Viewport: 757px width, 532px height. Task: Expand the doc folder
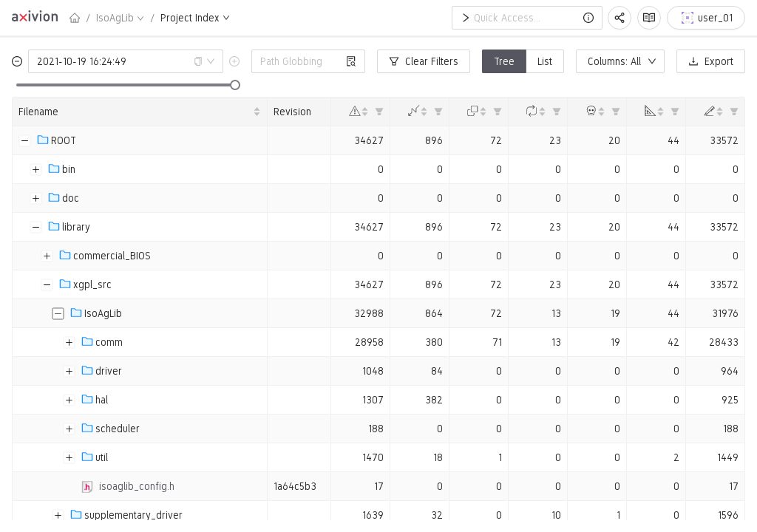35,199
